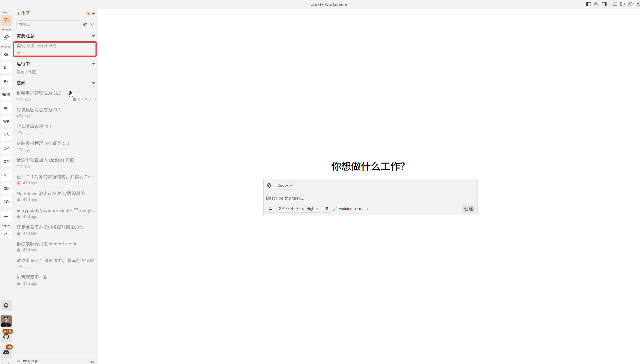
Task: Switch to the 微信 project
Action: [6, 95]
